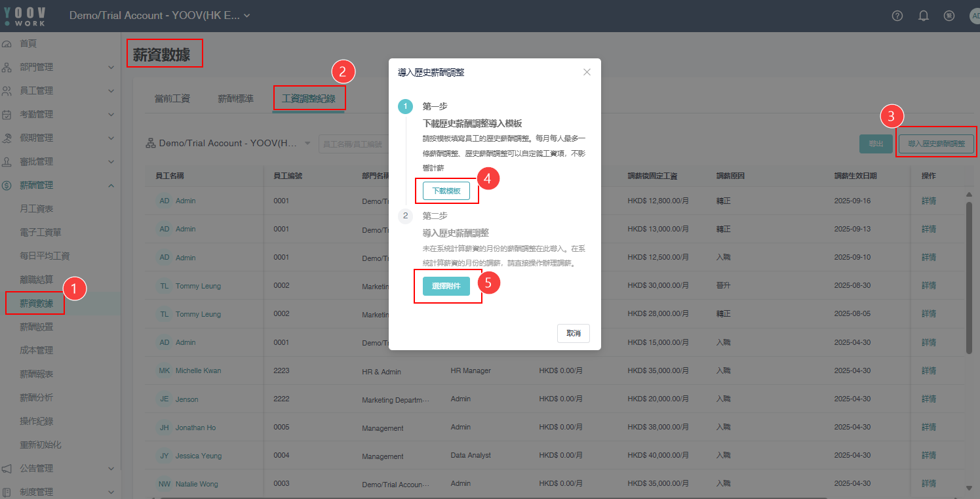The width and height of the screenshot is (980, 499).
Task: Click the table's vertical scrollbar
Action: pyautogui.click(x=969, y=275)
